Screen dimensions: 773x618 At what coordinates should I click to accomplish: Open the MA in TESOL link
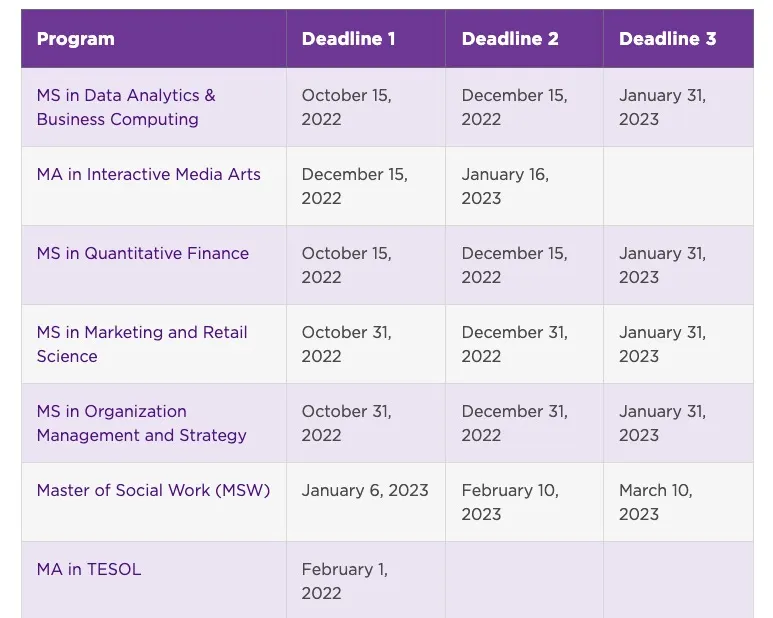pyautogui.click(x=89, y=569)
